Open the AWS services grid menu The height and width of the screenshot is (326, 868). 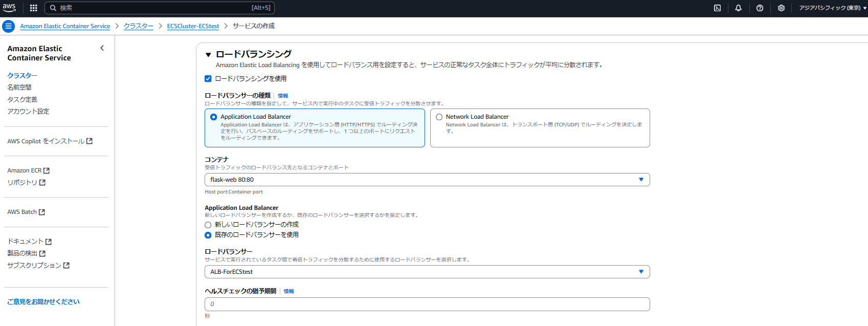point(34,8)
